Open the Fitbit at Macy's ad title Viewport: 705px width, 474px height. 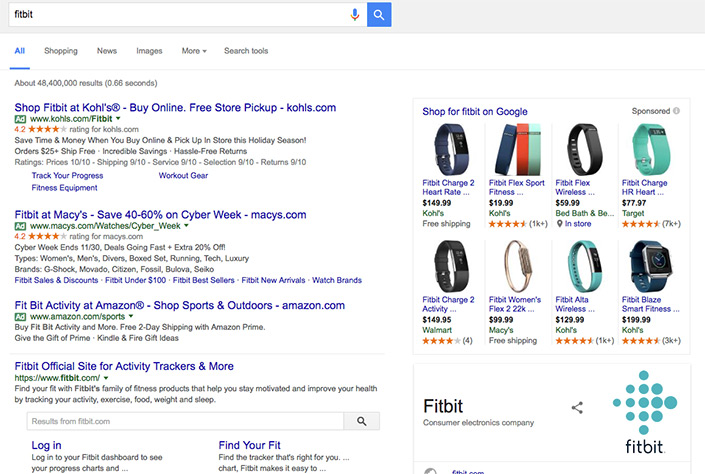coord(160,215)
